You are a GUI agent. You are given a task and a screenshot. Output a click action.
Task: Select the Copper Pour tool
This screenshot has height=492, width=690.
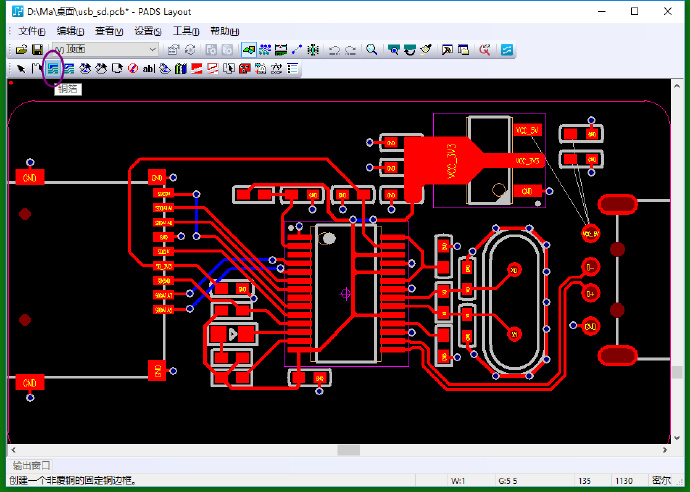click(x=85, y=69)
